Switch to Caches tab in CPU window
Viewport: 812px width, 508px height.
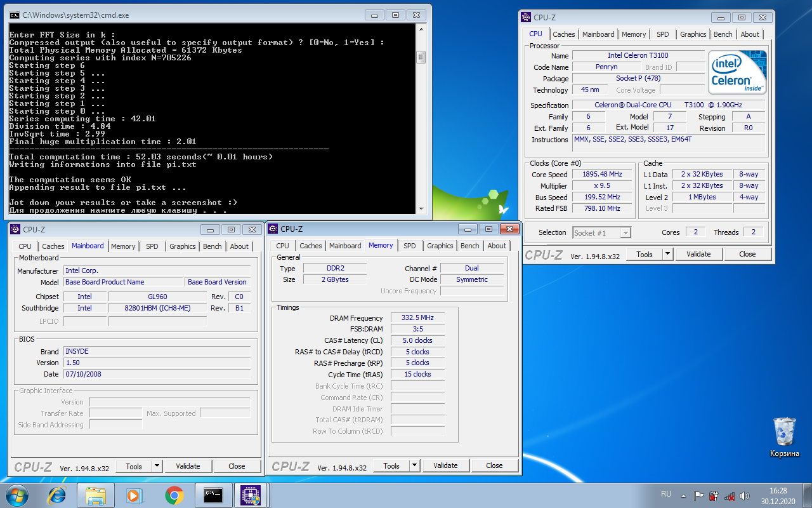coord(563,34)
